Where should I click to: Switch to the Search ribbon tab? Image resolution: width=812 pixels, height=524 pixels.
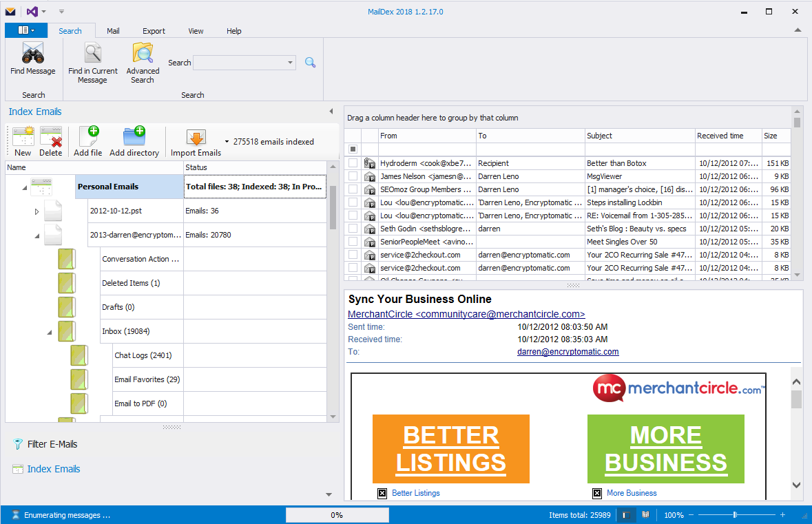pyautogui.click(x=70, y=31)
